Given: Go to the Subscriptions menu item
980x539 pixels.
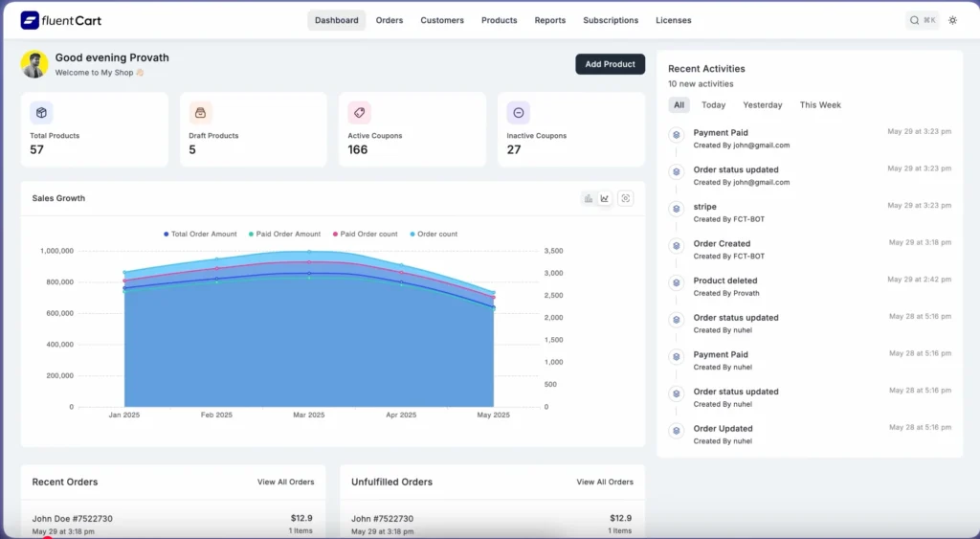Looking at the screenshot, I should [x=611, y=20].
